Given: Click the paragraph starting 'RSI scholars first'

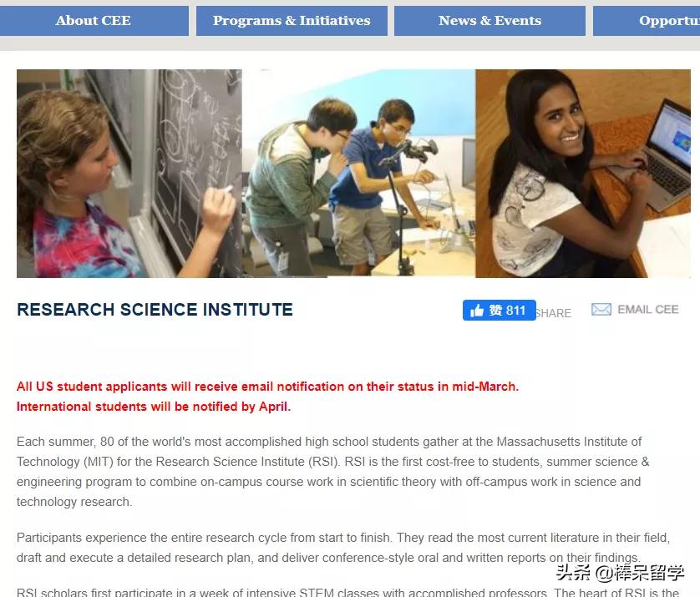Looking at the screenshot, I should pos(347,592).
